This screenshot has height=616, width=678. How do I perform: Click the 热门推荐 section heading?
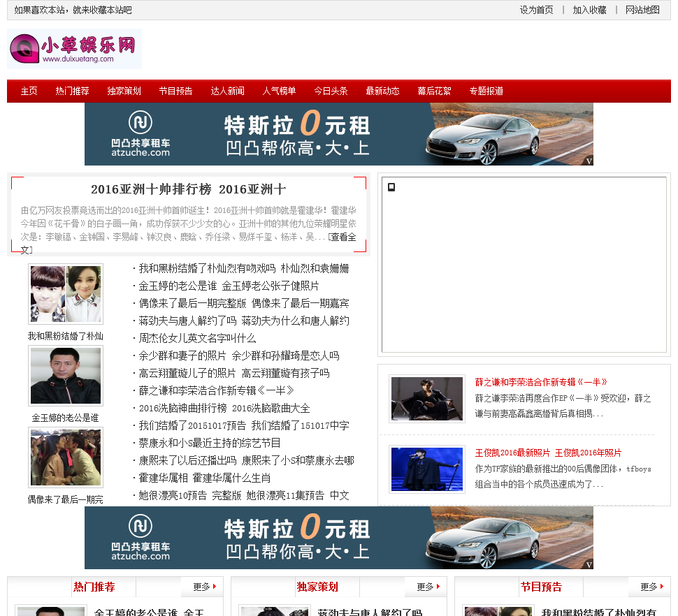tap(94, 587)
